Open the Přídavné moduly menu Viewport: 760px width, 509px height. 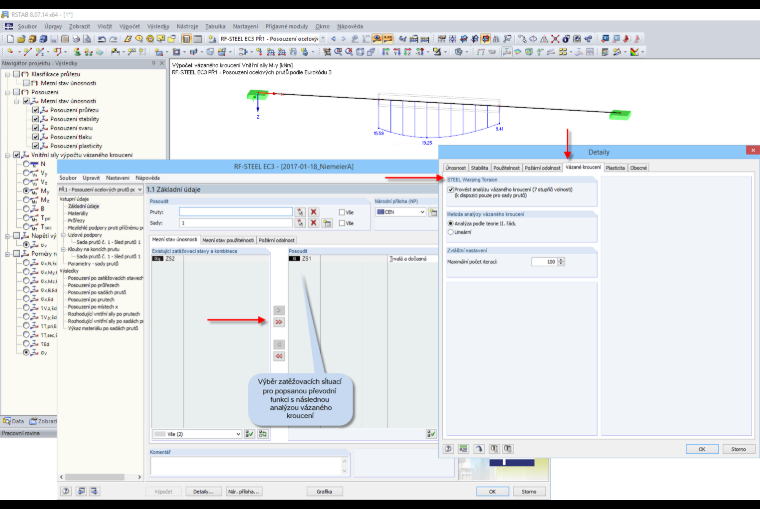(x=286, y=27)
